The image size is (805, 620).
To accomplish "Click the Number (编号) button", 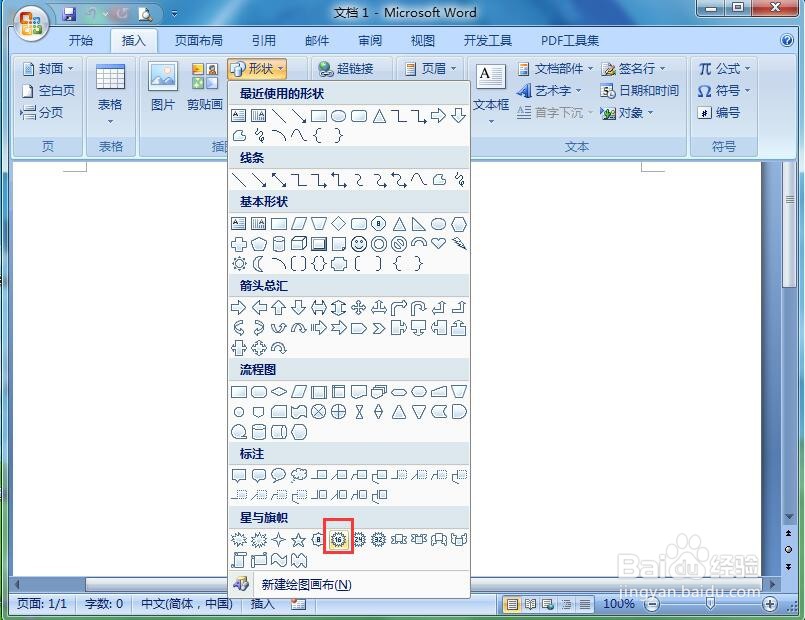I will (x=719, y=112).
